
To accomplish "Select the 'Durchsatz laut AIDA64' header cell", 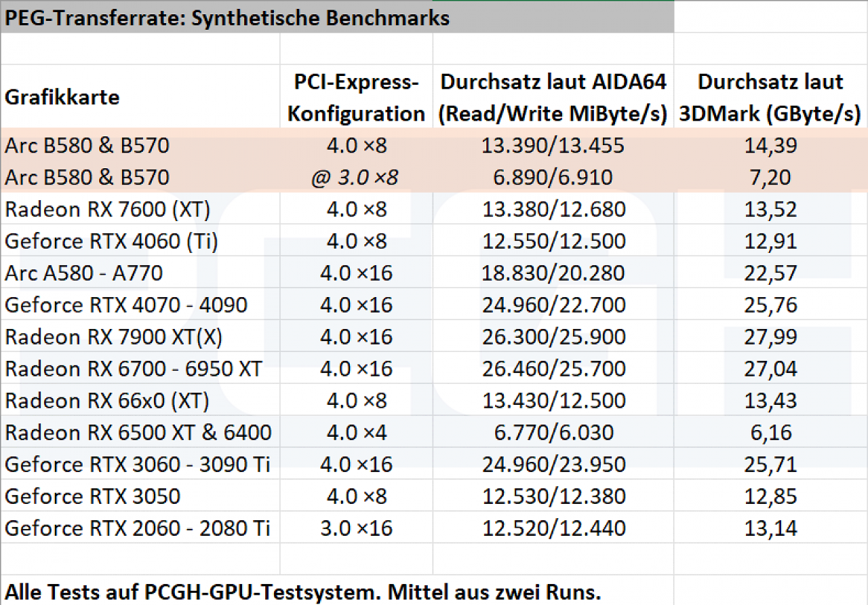I will 553,97.
